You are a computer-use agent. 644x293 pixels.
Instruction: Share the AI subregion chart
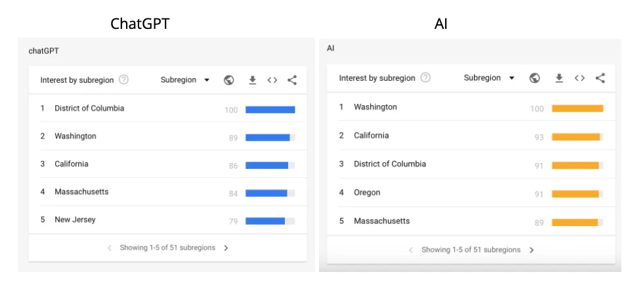click(600, 78)
